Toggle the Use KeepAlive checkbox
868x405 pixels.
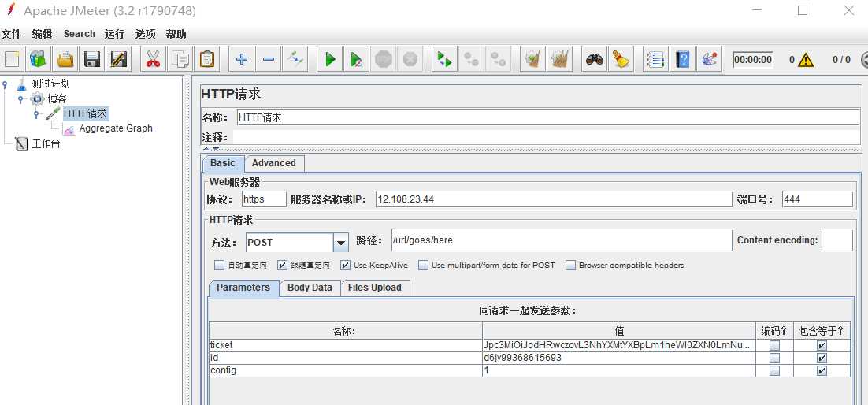coord(346,266)
